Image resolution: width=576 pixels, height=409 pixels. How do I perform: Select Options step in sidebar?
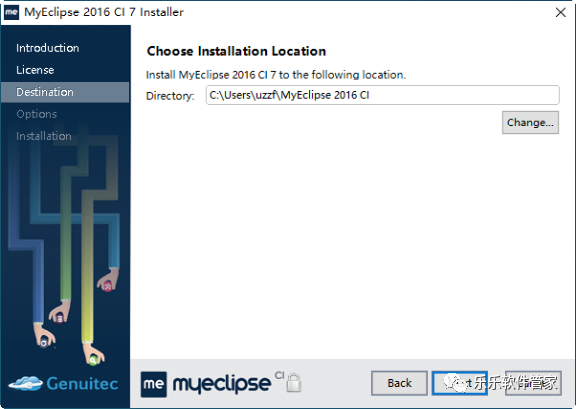(x=36, y=114)
